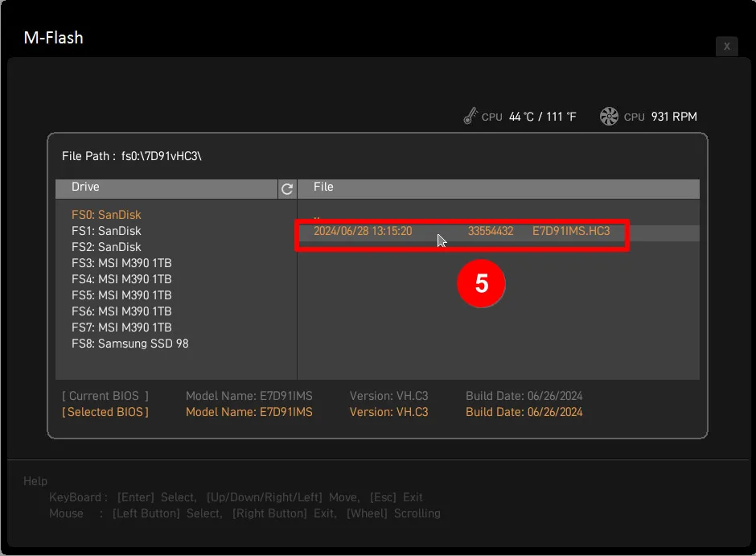The image size is (756, 556).
Task: Click the M-Flash close button
Action: coord(726,46)
